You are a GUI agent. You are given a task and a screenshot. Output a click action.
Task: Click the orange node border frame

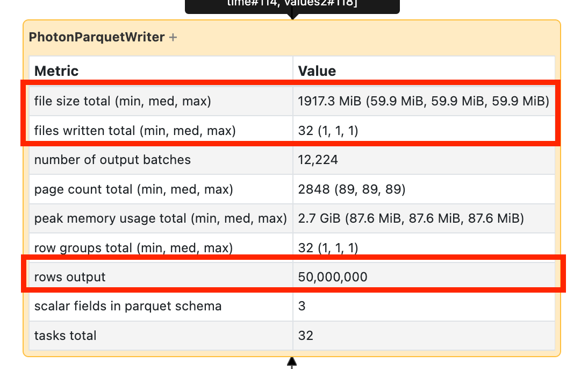pyautogui.click(x=23, y=188)
